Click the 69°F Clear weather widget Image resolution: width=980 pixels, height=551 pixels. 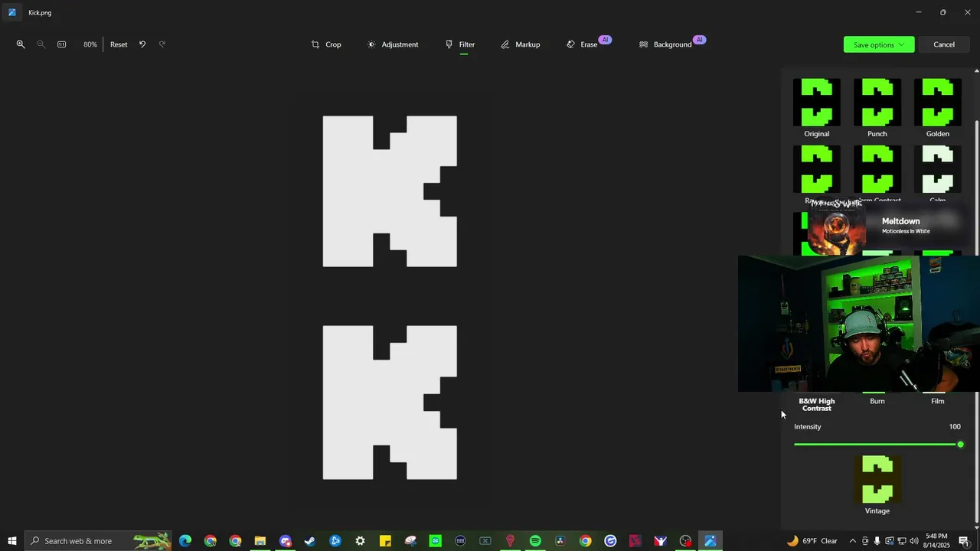(812, 541)
